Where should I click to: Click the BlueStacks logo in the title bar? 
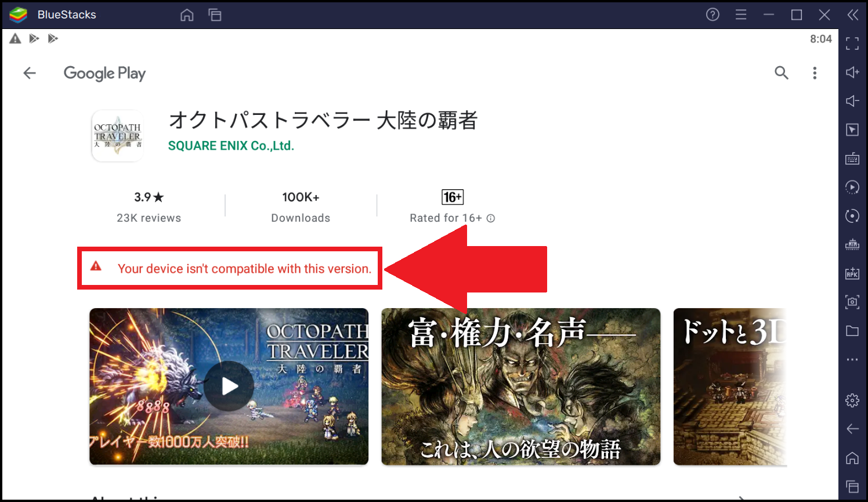pos(18,15)
